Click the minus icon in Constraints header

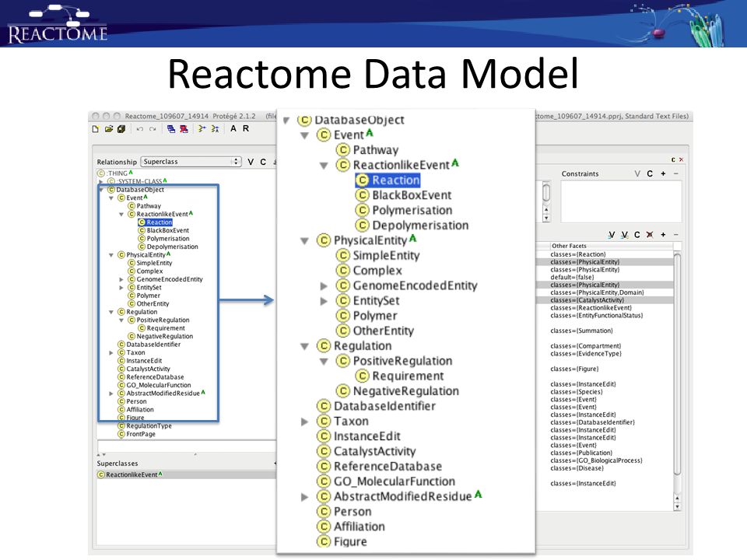[675, 173]
